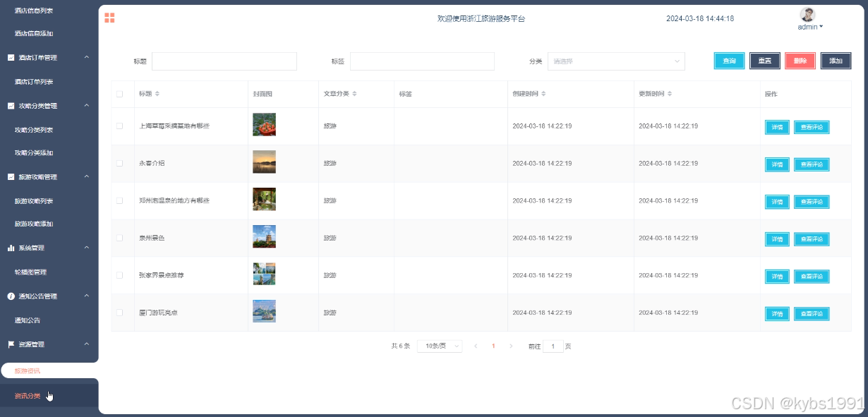Open 酒店信息列表 in sidebar

pos(34,11)
